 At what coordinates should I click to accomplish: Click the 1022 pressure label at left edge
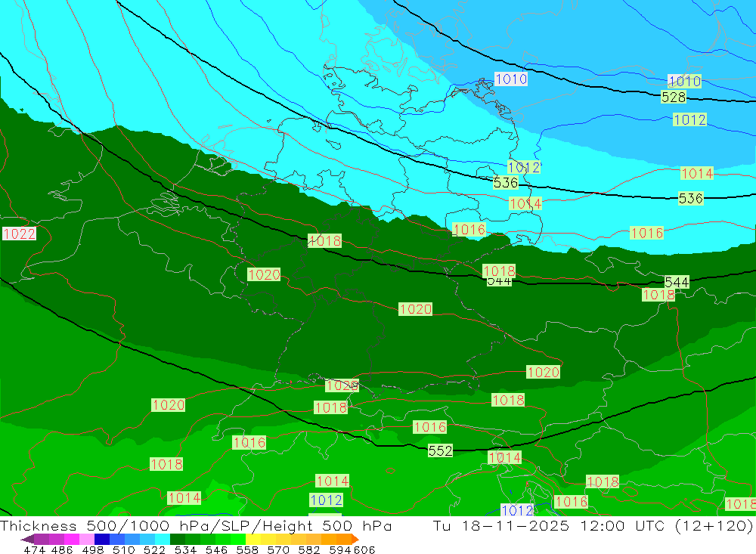(x=20, y=234)
